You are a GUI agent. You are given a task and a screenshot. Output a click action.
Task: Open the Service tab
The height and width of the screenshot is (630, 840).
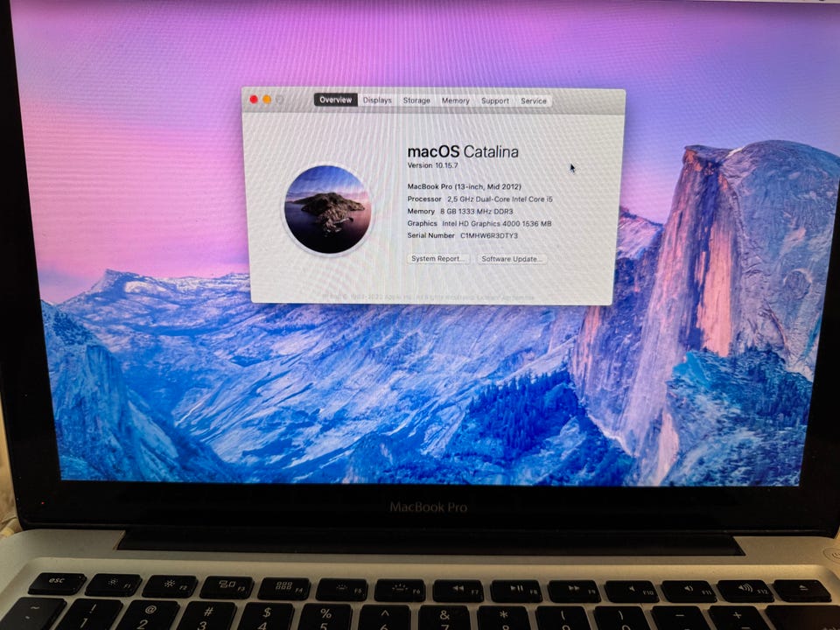pyautogui.click(x=534, y=101)
